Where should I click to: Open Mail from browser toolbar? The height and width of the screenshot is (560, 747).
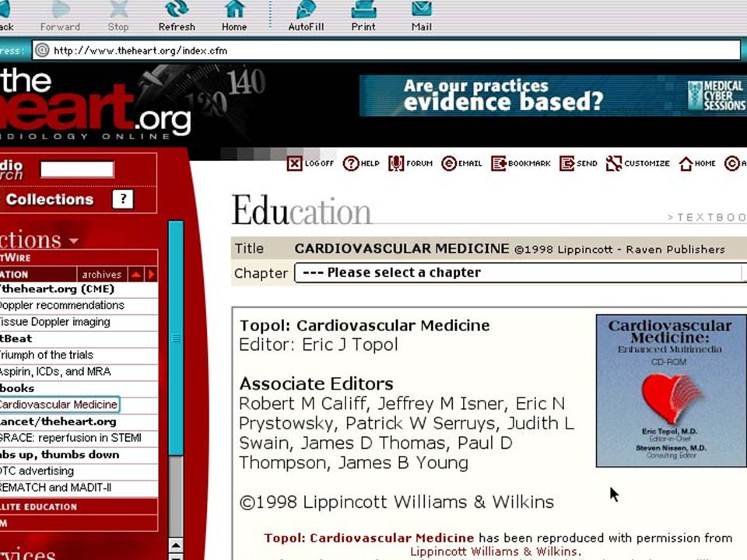(422, 16)
